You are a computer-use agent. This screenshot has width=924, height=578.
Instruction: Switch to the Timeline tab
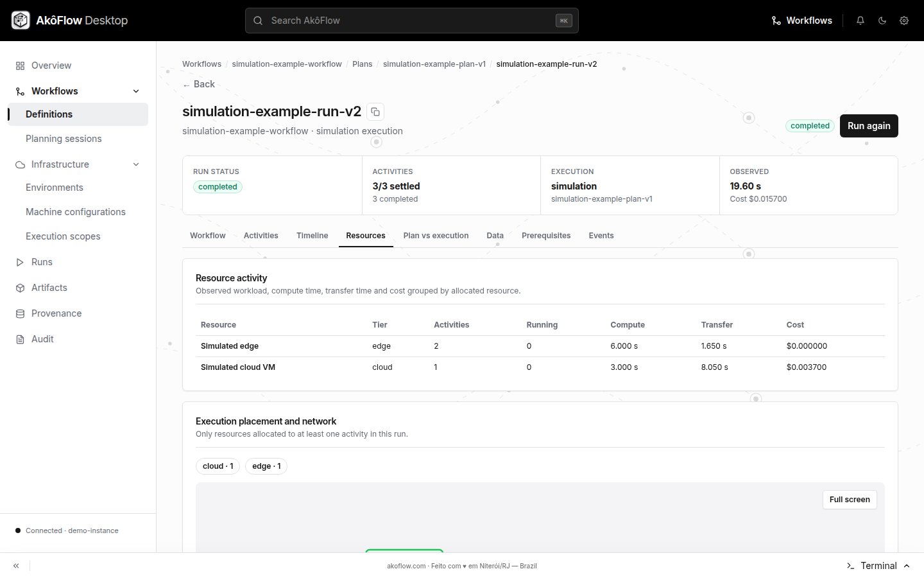312,236
